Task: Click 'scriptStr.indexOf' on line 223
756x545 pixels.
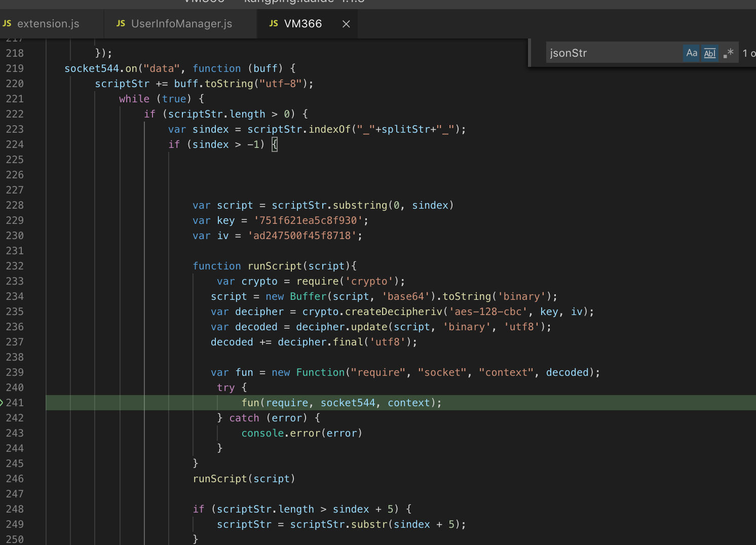Action: [x=299, y=129]
